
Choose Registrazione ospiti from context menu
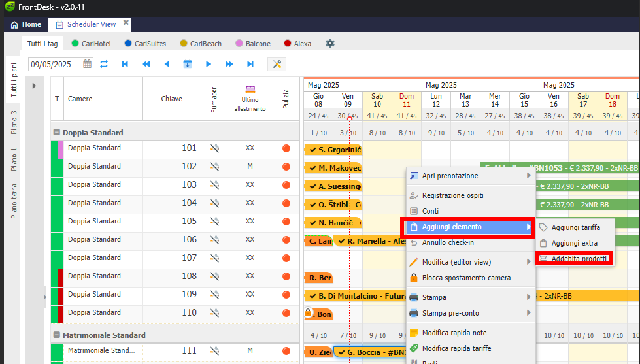[x=471, y=195]
